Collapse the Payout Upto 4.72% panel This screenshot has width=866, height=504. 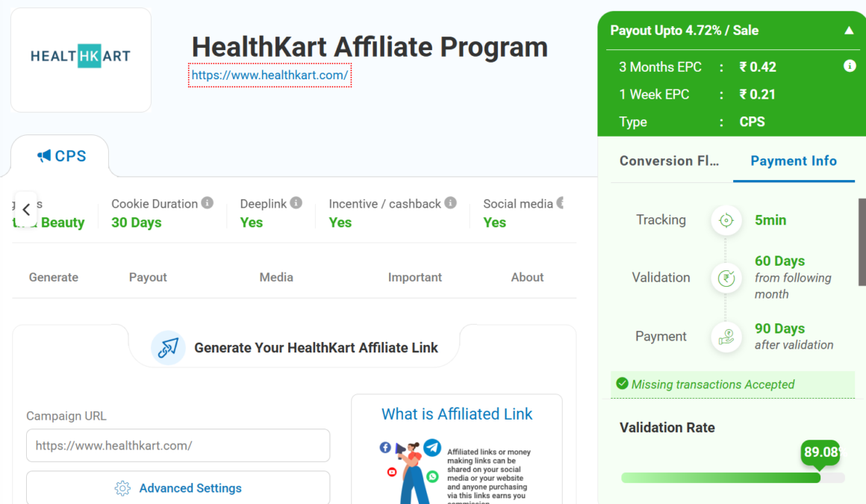849,31
